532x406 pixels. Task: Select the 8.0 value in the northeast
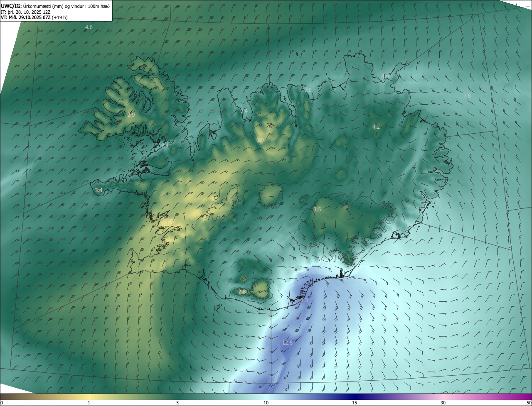point(384,76)
